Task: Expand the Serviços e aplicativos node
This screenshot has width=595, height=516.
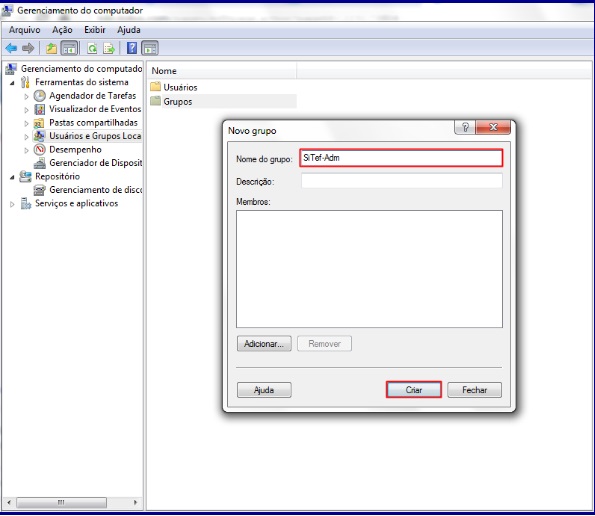Action: pos(12,204)
